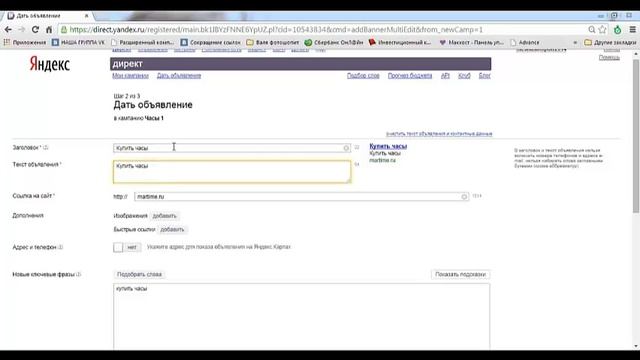640x360 pixels.
Task: Click the green extension icon in toolbar
Action: click(618, 30)
